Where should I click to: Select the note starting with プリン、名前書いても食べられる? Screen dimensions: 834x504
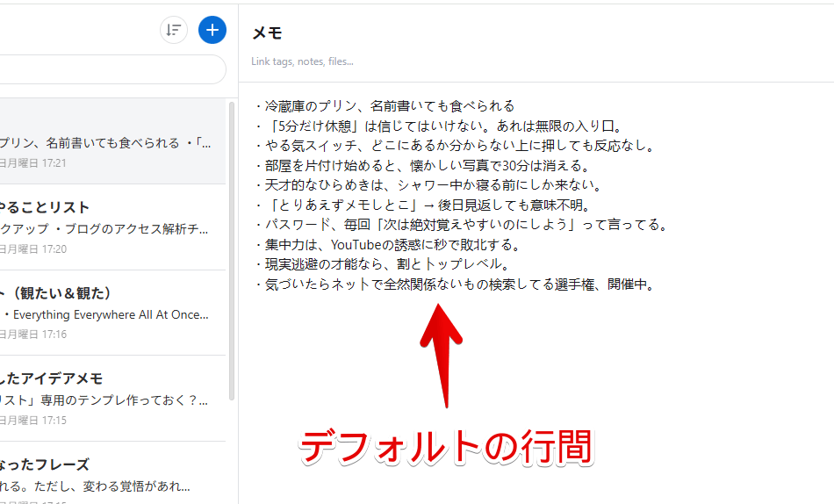(x=112, y=141)
